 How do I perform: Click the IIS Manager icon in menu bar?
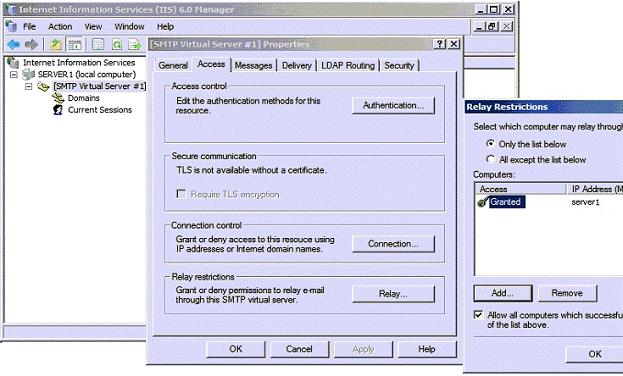tap(11, 27)
